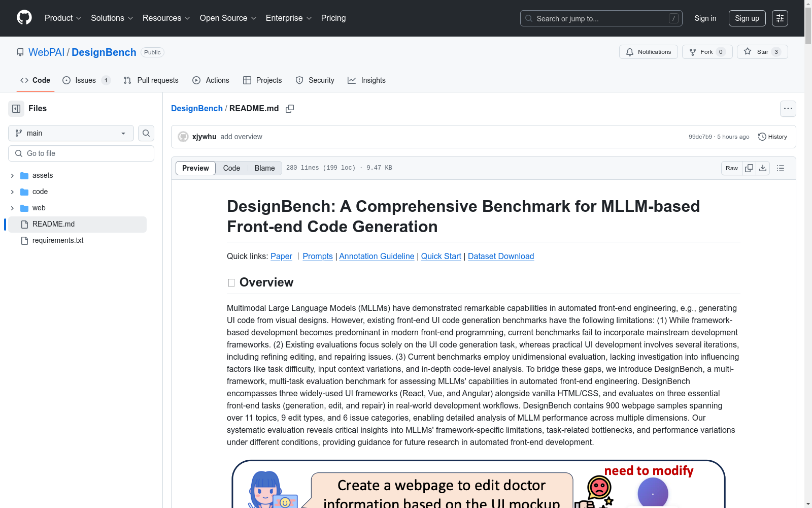The image size is (812, 508).
Task: Switch to the Blame view
Action: tap(264, 168)
